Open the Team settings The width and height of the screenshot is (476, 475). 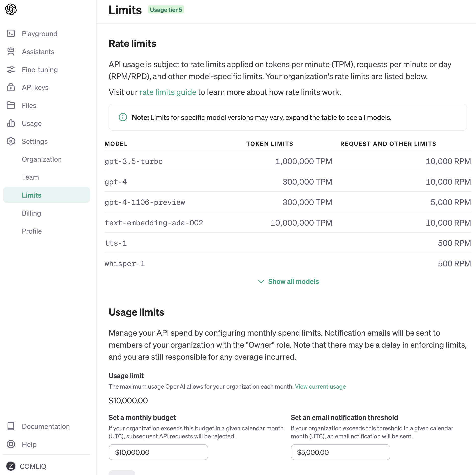[30, 177]
